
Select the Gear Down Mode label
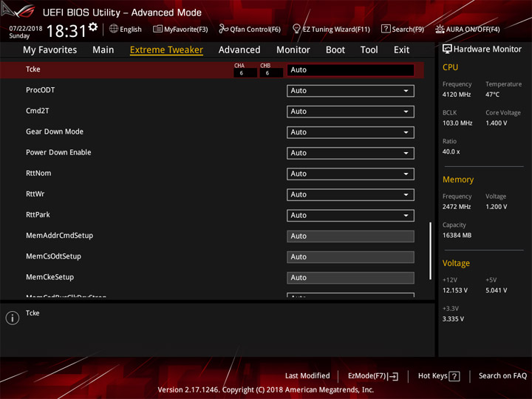point(54,132)
